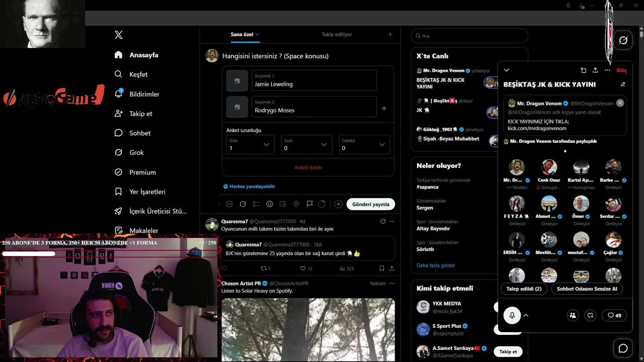Click the Grok icon in composer toolbar
The width and height of the screenshot is (644, 362).
243,204
